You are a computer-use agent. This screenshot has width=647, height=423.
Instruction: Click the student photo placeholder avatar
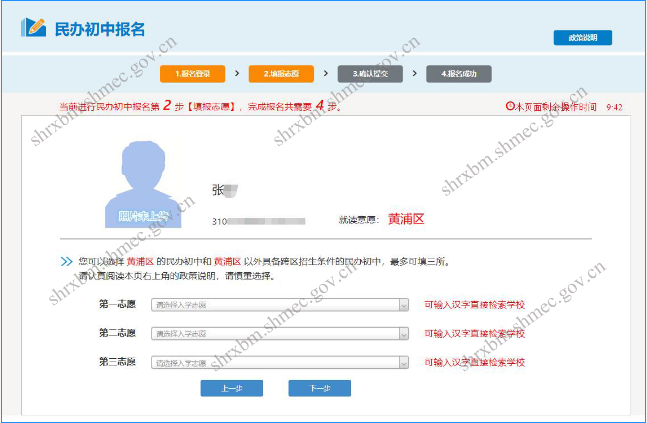143,184
